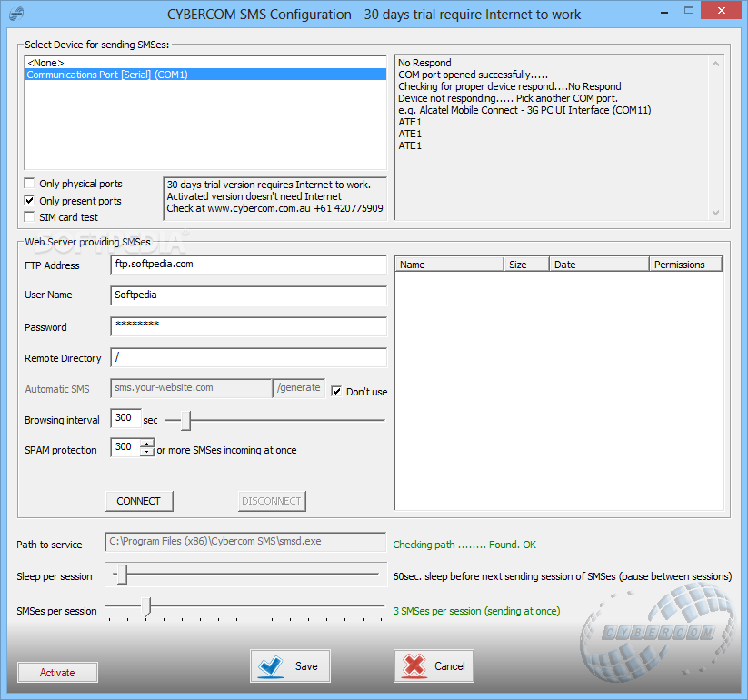Click the FTP Address input field

click(248, 265)
